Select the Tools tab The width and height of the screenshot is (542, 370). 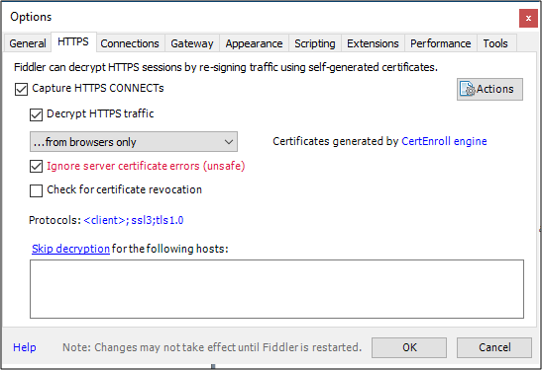coord(495,44)
